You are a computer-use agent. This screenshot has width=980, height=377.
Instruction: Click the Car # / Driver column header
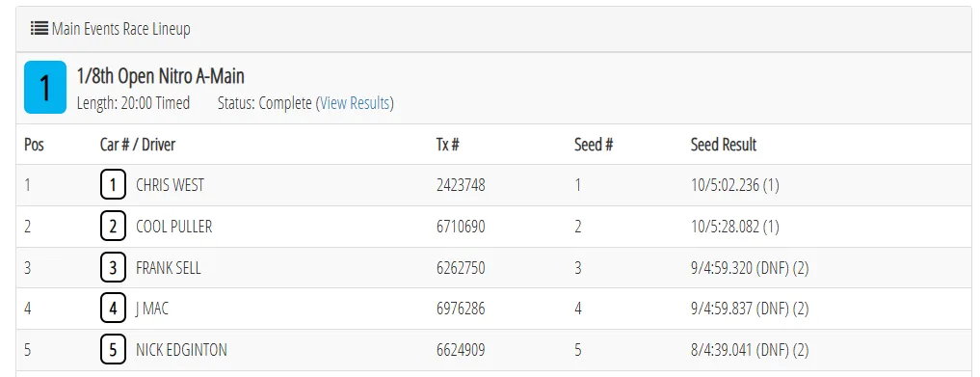[138, 145]
